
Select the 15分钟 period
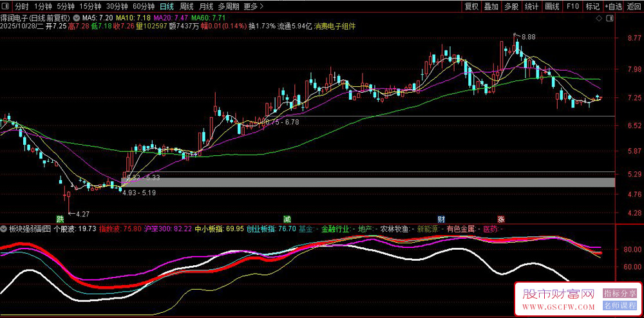point(90,6)
